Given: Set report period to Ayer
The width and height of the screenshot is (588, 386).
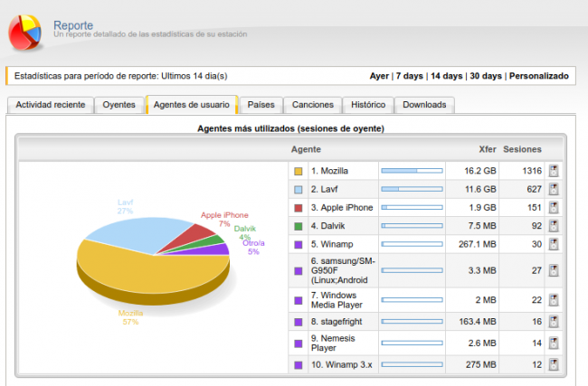Looking at the screenshot, I should pyautogui.click(x=380, y=76).
